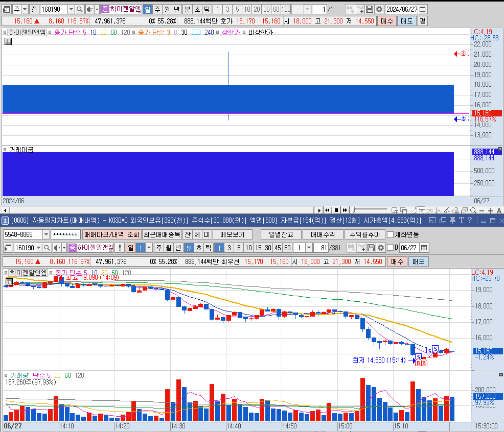This screenshot has height=432, width=504.
Task: Enable 계좌연동 checkbox
Action: click(x=390, y=235)
